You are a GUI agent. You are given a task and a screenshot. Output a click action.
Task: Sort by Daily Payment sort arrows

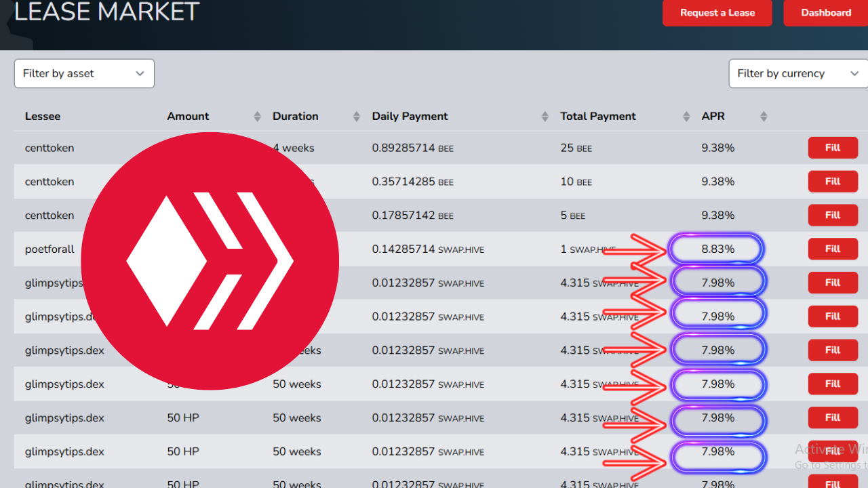pos(545,117)
